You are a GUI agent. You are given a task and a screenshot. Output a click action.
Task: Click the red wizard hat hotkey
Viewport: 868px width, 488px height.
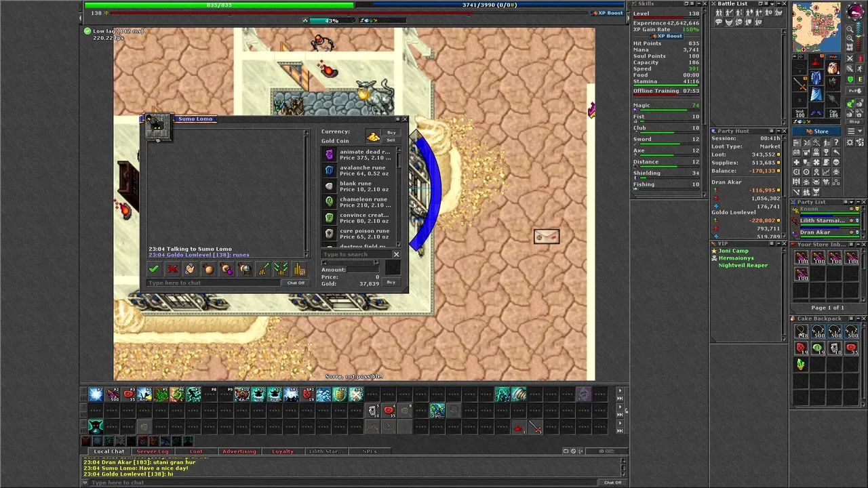[x=518, y=427]
